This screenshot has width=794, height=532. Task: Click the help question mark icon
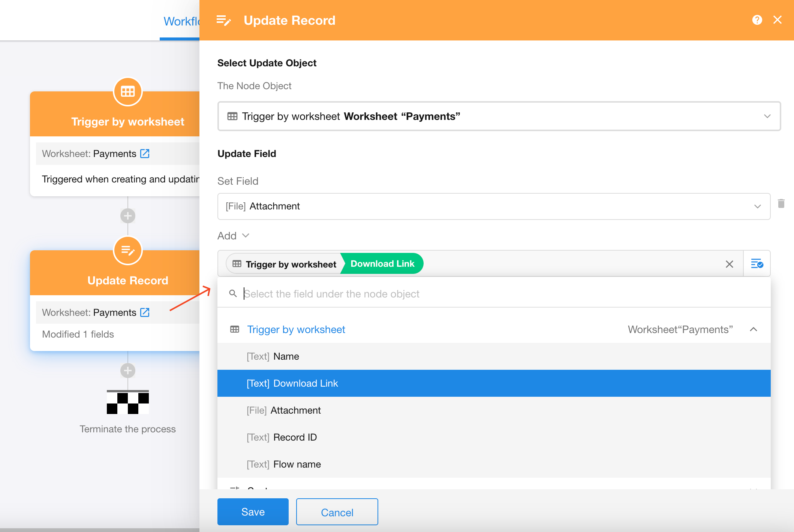pyautogui.click(x=757, y=20)
